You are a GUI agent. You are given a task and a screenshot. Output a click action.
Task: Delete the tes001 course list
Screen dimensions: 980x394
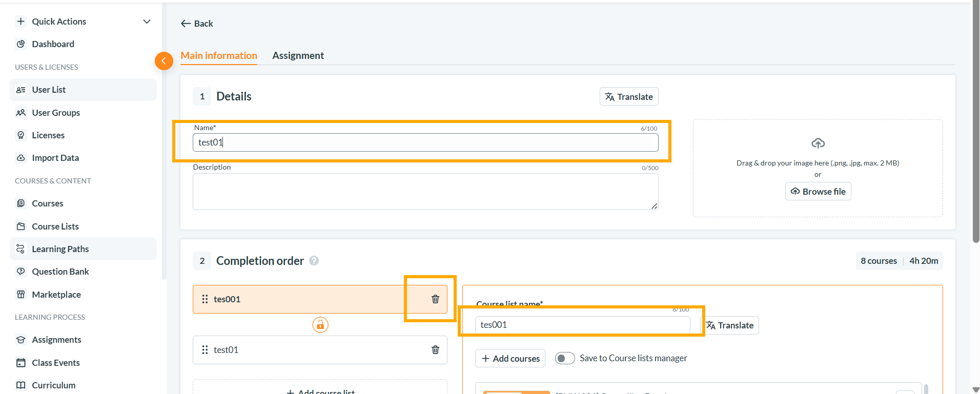[x=435, y=299]
